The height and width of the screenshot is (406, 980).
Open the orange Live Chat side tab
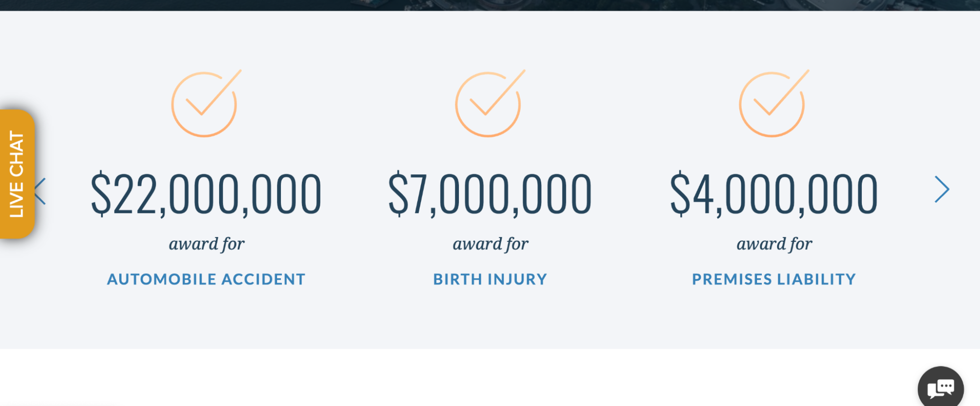pos(17,174)
